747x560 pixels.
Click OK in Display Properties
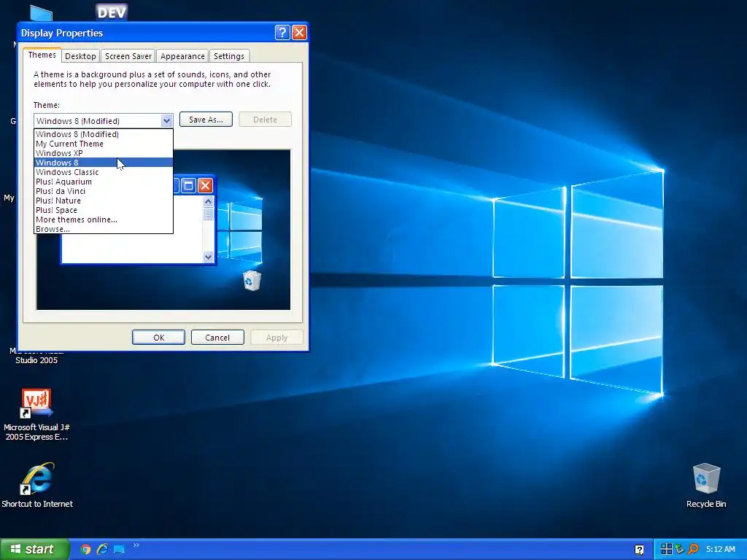(x=158, y=337)
